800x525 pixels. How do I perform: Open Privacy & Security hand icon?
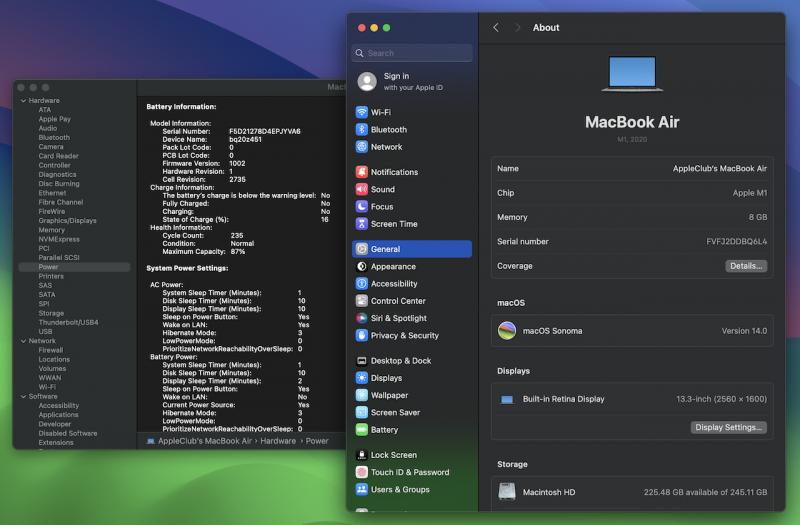(361, 336)
